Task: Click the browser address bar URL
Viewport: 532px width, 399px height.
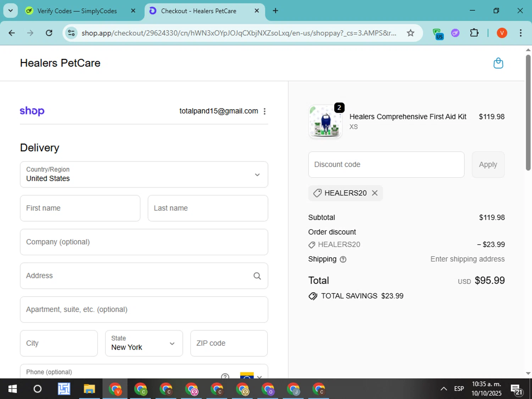Action: click(239, 33)
